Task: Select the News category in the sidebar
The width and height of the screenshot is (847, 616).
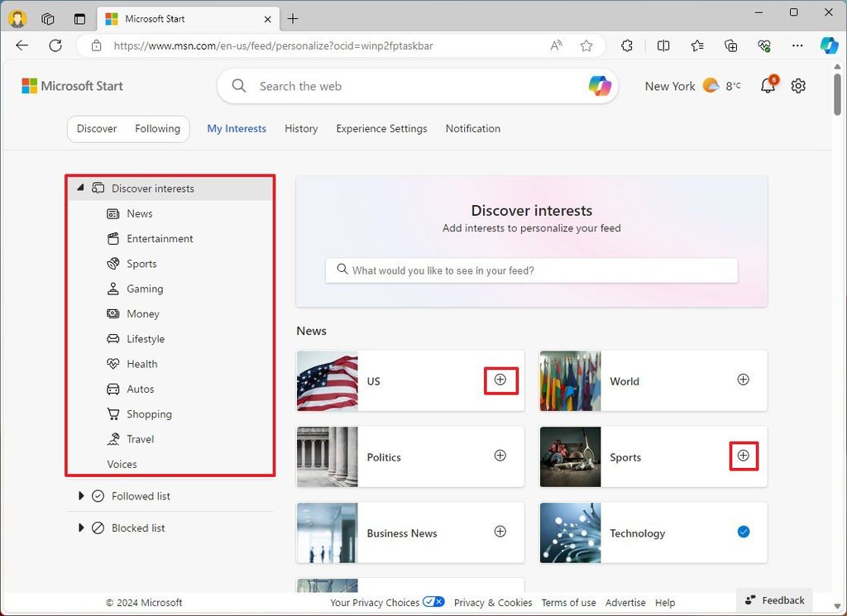Action: [x=140, y=213]
